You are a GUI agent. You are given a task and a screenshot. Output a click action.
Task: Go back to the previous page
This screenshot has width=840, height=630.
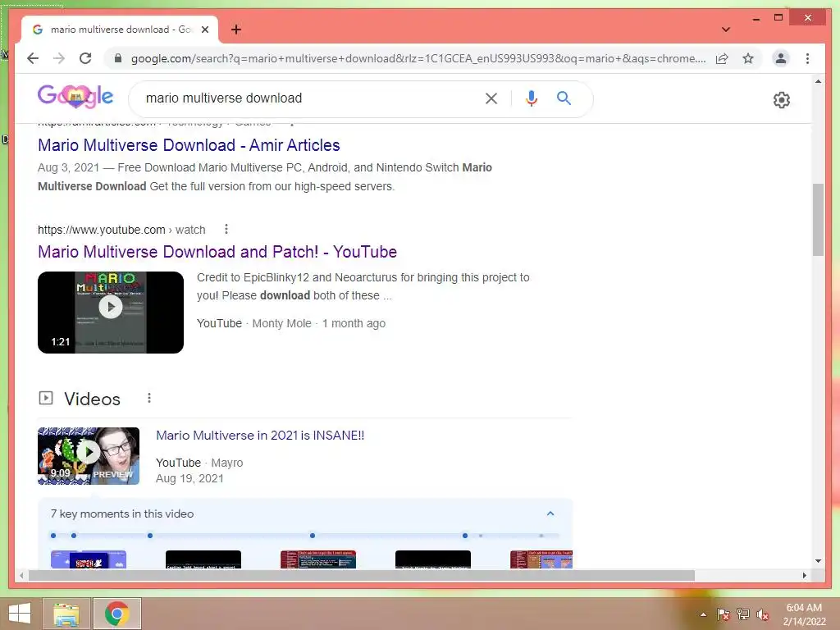(x=33, y=58)
